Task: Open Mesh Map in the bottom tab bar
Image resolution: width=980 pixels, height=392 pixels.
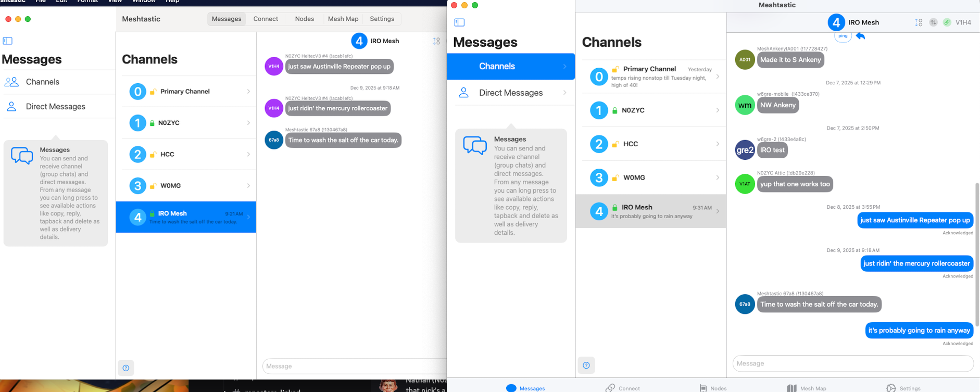Action: click(807, 388)
